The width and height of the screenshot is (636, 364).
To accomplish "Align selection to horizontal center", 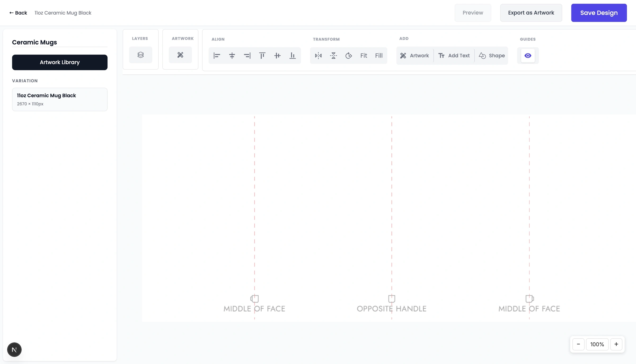I will click(x=232, y=56).
